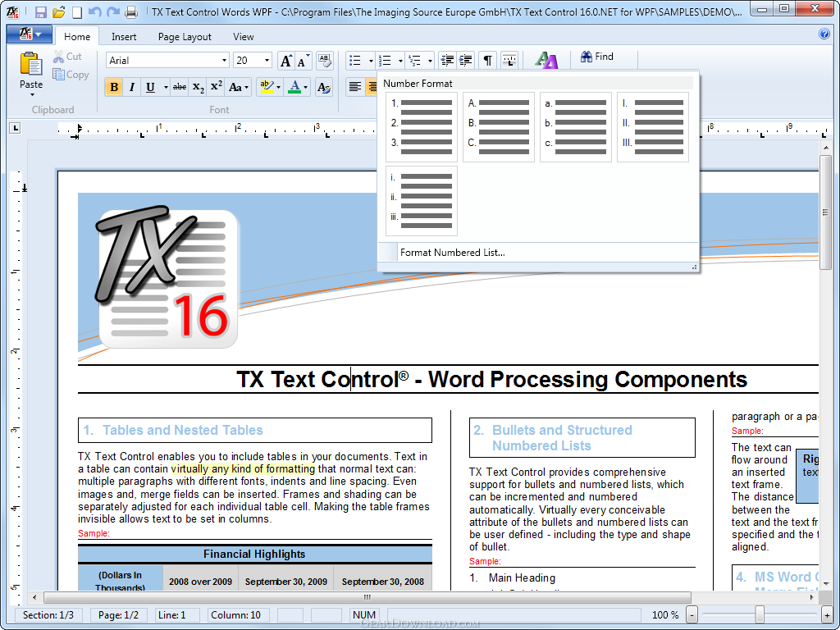Click the Copy button
The width and height of the screenshot is (840, 630).
(x=71, y=75)
